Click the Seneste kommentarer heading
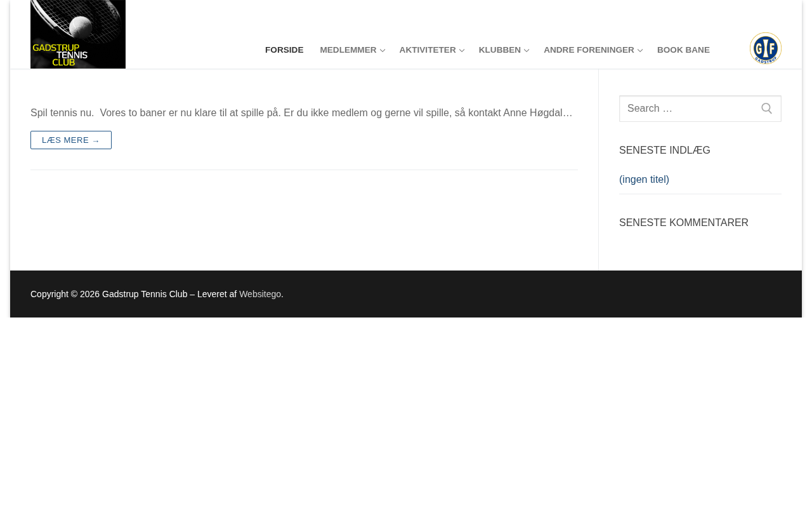The height and width of the screenshot is (508, 812). click(684, 223)
